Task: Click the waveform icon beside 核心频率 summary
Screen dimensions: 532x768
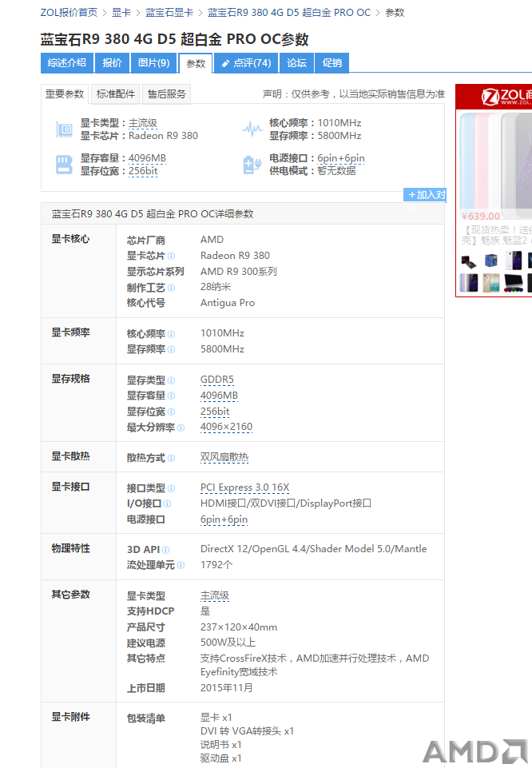Action: (x=252, y=129)
